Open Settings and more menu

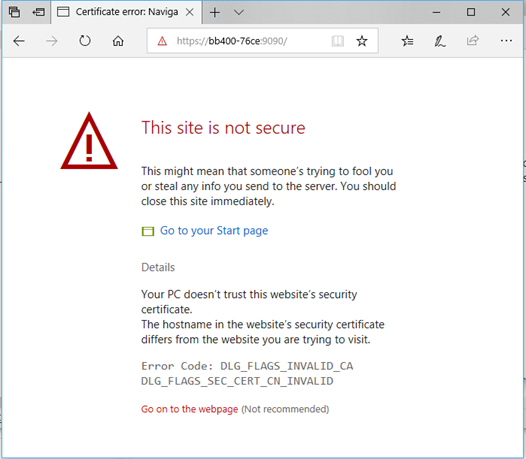506,41
